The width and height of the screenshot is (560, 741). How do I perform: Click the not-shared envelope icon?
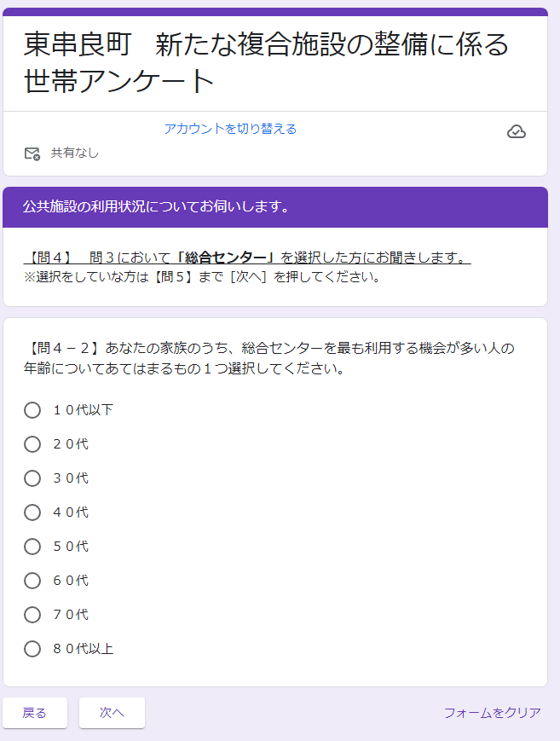32,153
